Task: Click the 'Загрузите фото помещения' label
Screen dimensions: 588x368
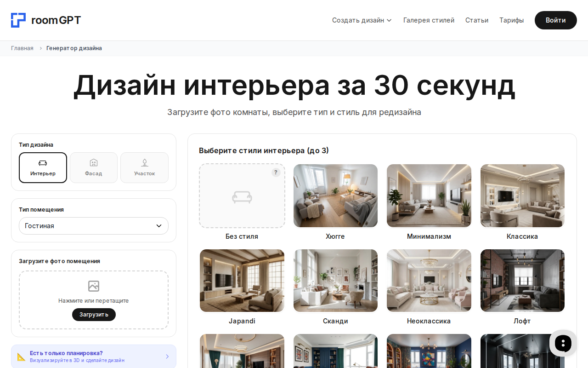Action: tap(59, 261)
